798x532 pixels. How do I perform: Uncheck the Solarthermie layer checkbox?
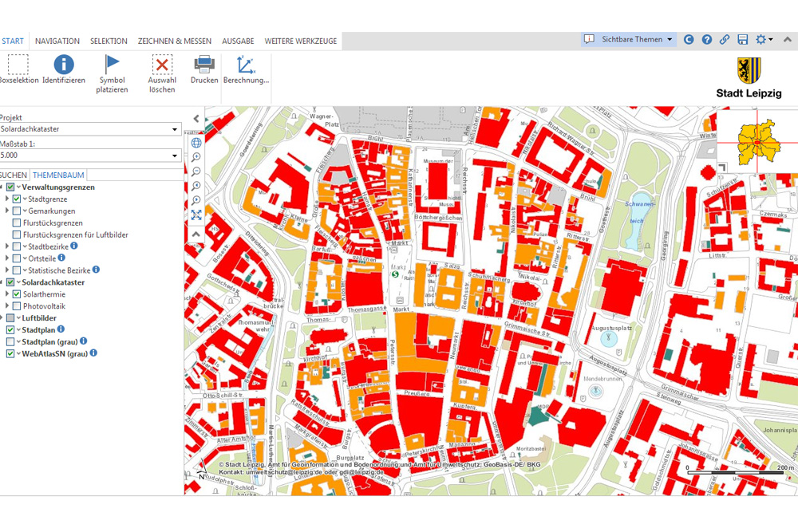(x=17, y=294)
